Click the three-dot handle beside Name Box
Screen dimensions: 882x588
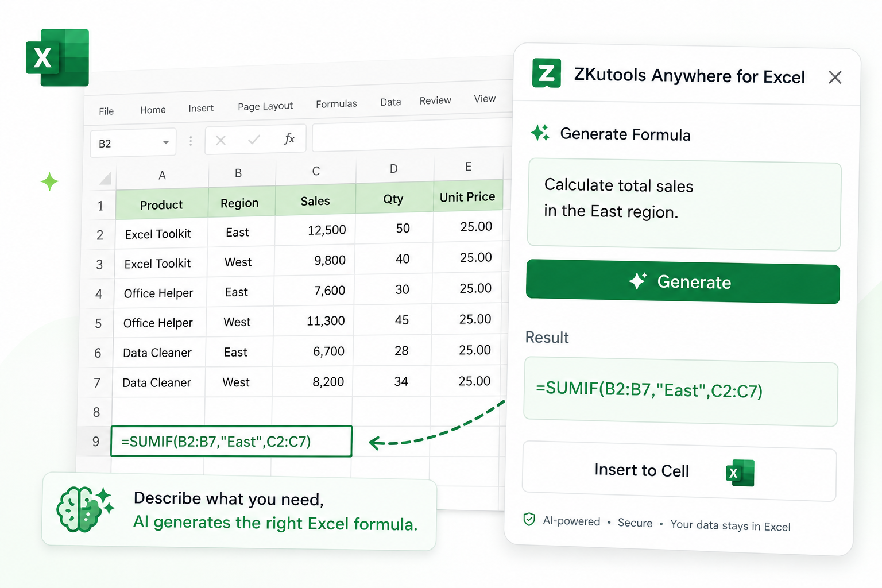pyautogui.click(x=191, y=141)
